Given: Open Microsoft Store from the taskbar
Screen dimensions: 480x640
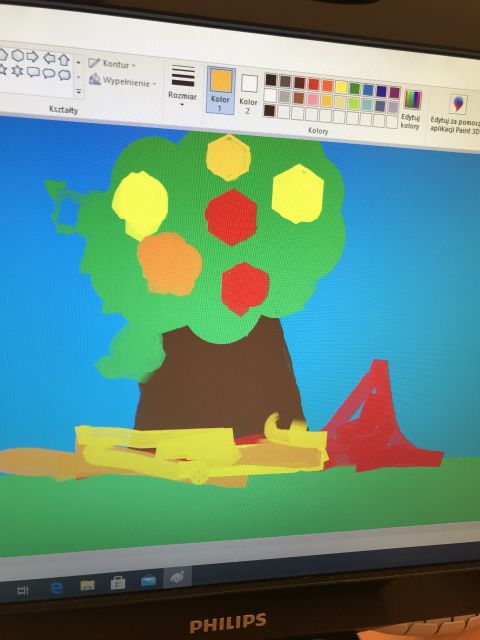Looking at the screenshot, I should tap(118, 582).
